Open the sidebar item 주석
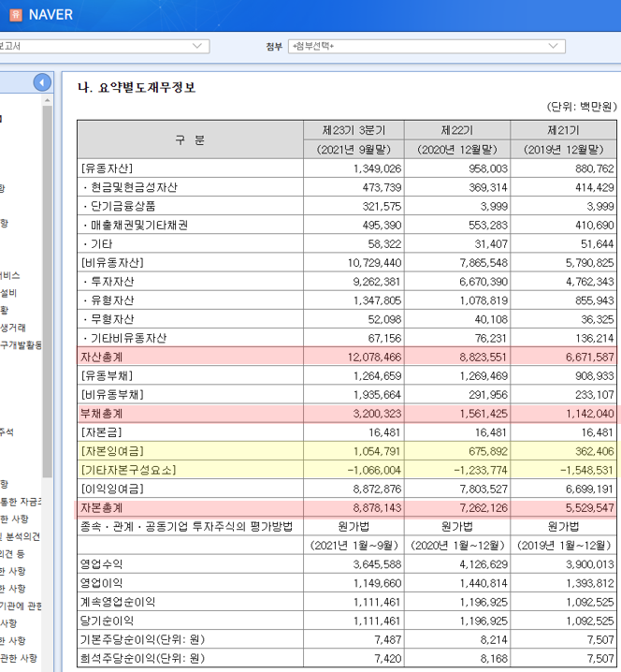The width and height of the screenshot is (621, 672). [7, 432]
